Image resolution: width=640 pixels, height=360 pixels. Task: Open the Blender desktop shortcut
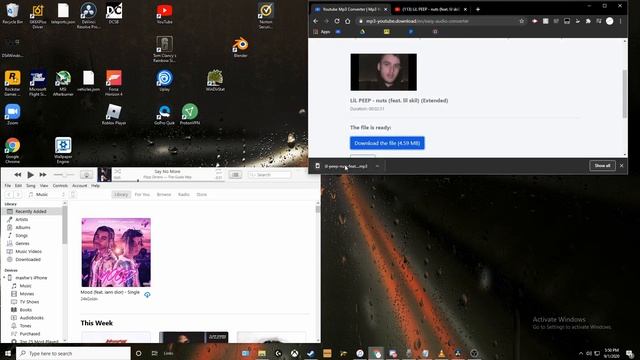tap(240, 47)
